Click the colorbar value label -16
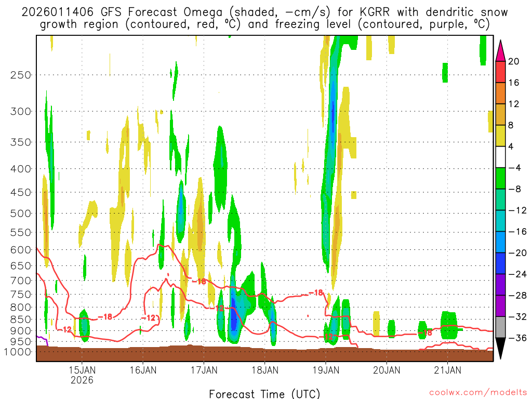This screenshot has width=532, height=399. [x=517, y=232]
